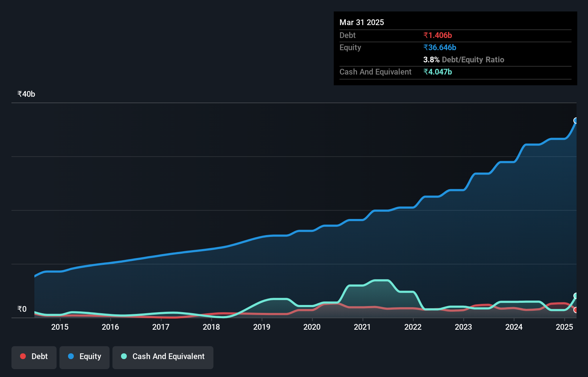The width and height of the screenshot is (588, 377).
Task: Click the 2020 x-axis label
Action: (x=312, y=327)
